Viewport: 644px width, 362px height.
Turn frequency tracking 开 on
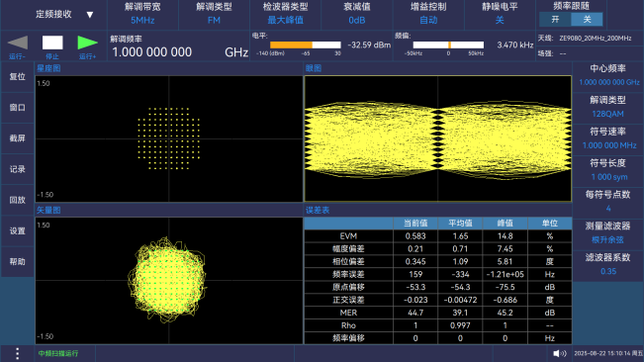point(555,20)
